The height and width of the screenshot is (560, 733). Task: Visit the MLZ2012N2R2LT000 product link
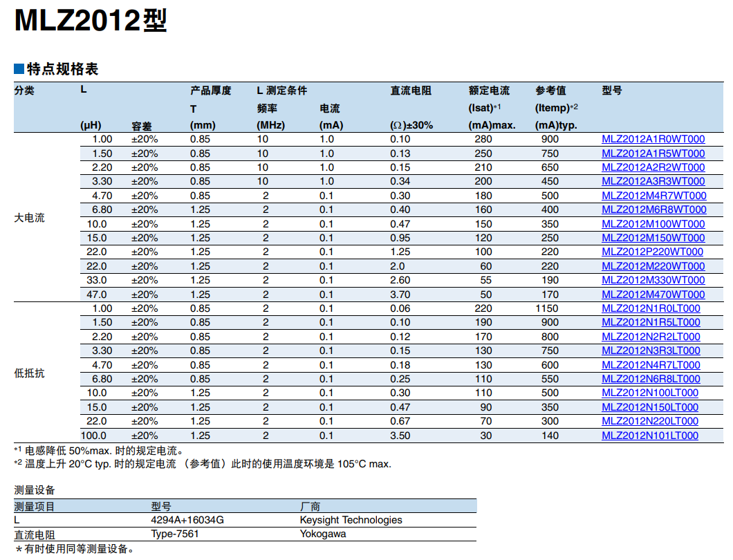coord(651,337)
